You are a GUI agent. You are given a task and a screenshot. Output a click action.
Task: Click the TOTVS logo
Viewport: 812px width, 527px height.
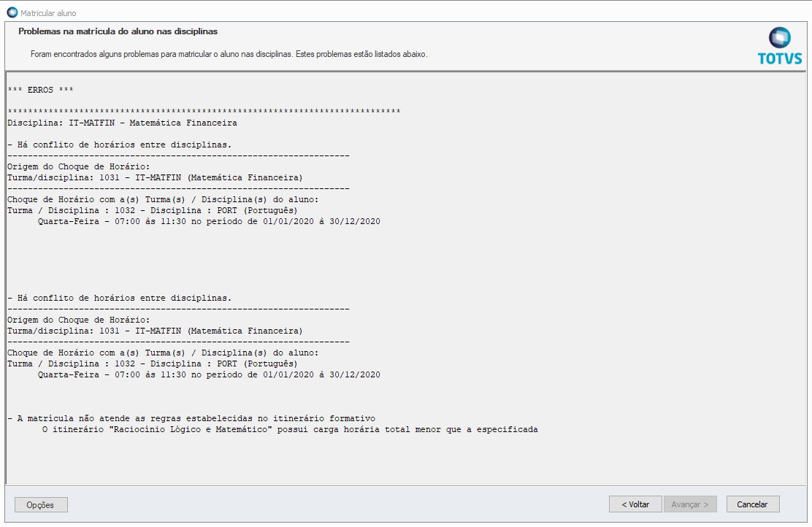tap(779, 46)
